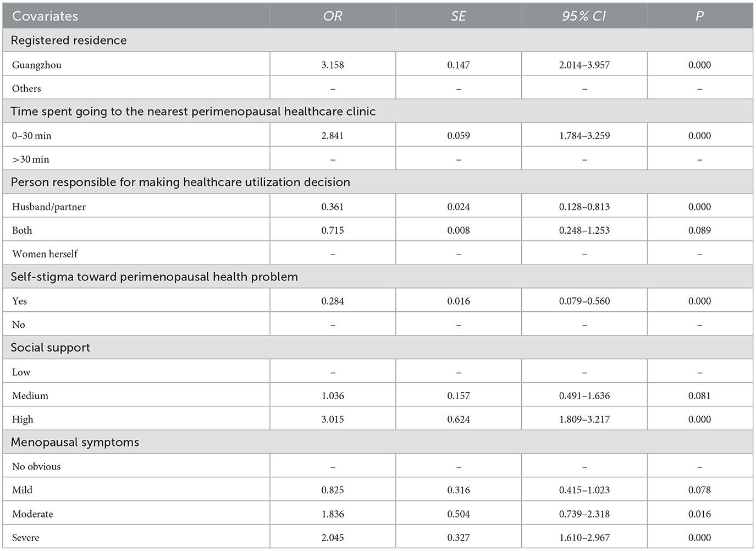Select the confidence interval 0.248–1.253
This screenshot has width=756, height=551.
click(x=584, y=230)
